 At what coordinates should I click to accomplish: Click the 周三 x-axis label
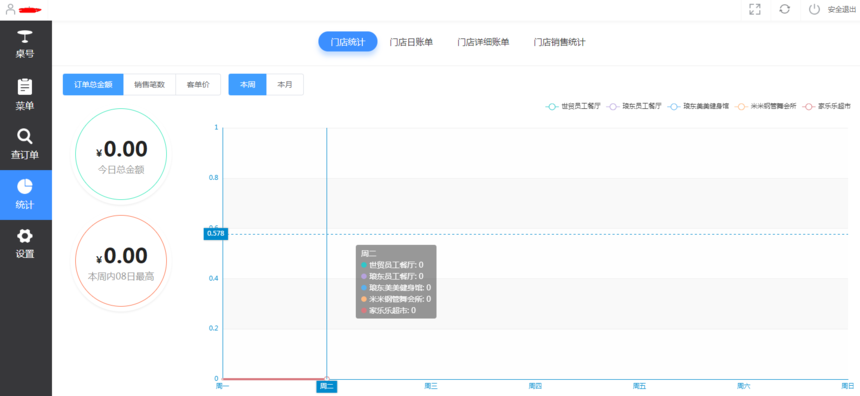coord(431,386)
